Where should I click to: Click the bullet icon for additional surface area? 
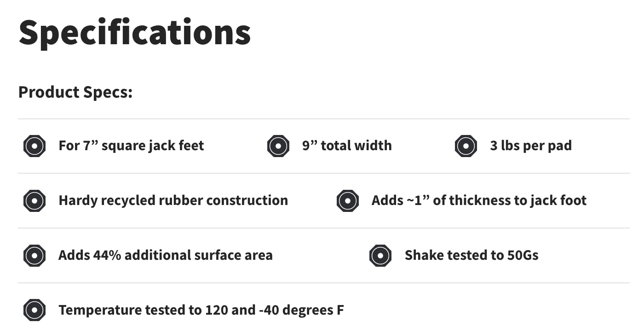[34, 256]
